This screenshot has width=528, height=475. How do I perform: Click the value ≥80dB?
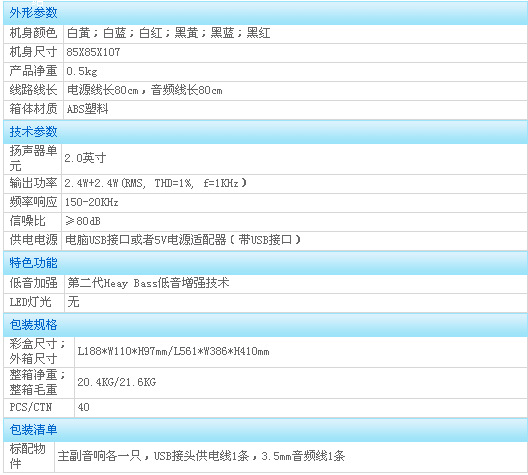coord(82,221)
